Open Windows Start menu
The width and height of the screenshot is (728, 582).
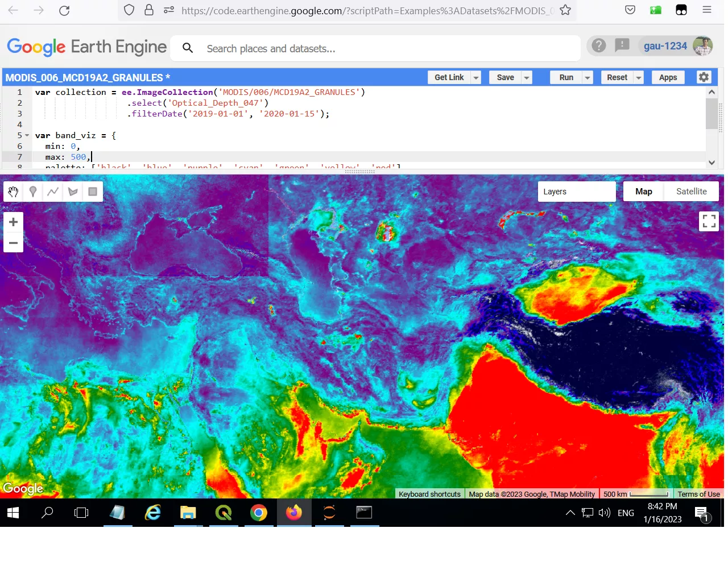[13, 513]
